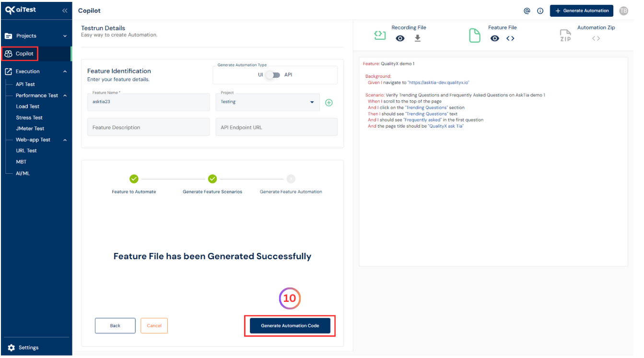Open the Projects folder icon
Screen dimensions: 644x358
[9, 36]
